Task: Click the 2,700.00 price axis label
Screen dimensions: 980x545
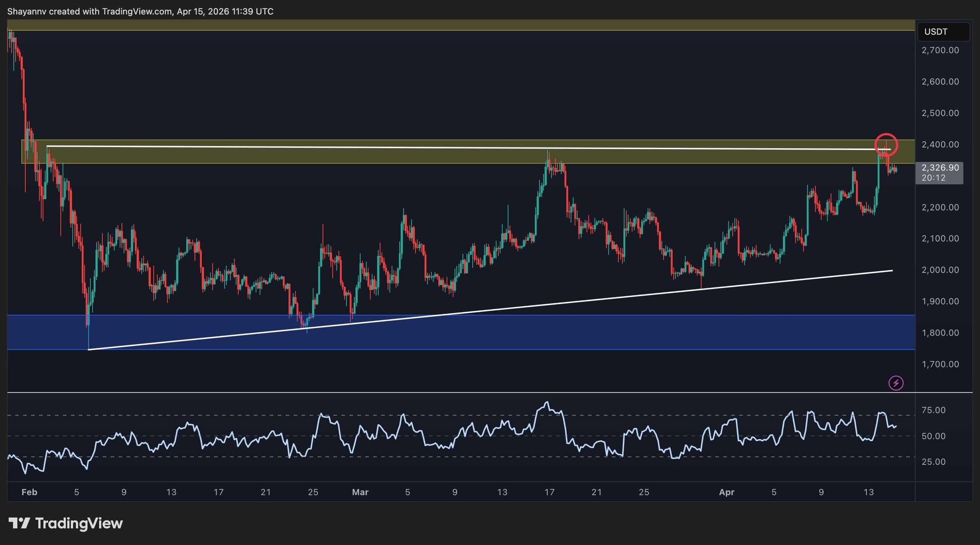Action: [x=940, y=50]
